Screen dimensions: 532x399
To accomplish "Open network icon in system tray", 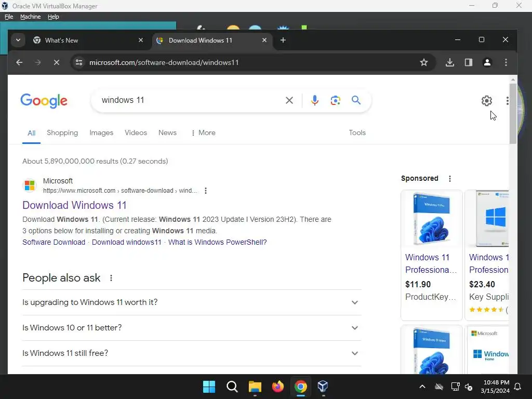I will click(455, 387).
